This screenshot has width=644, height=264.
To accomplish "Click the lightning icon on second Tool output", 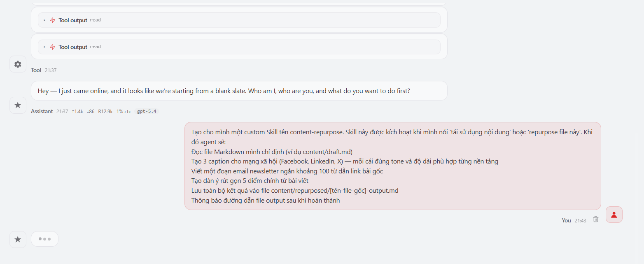I will 52,47.
